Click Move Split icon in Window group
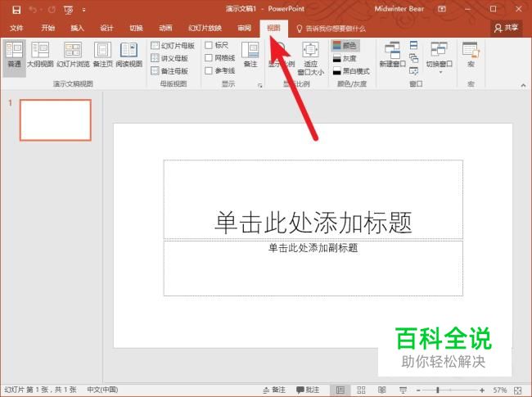Screen dimensions: 532x397 point(413,70)
